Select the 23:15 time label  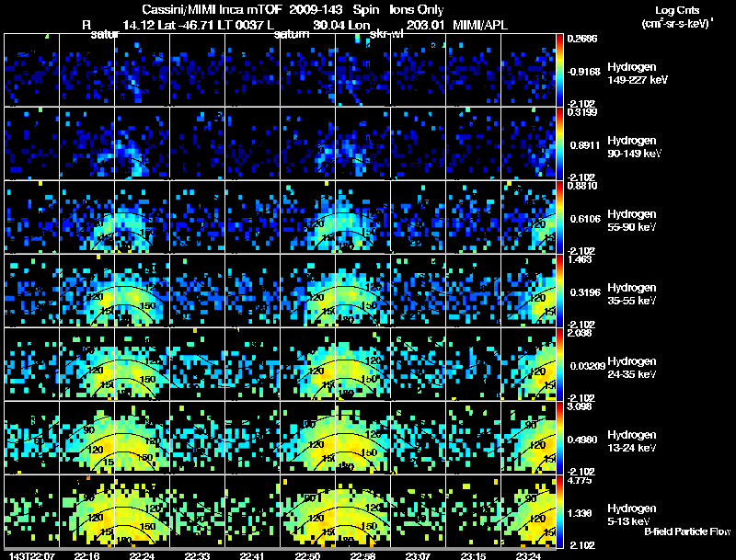coord(473,555)
